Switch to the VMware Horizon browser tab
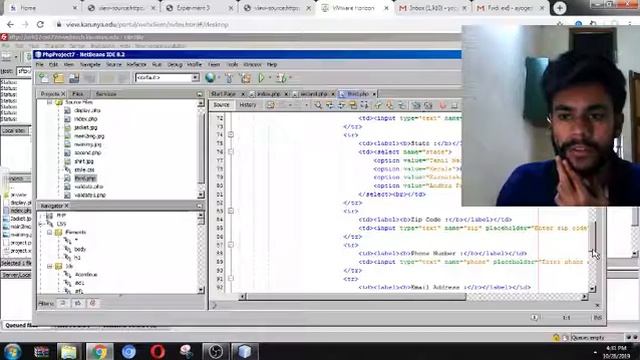This screenshot has height=360, width=640. point(353,8)
